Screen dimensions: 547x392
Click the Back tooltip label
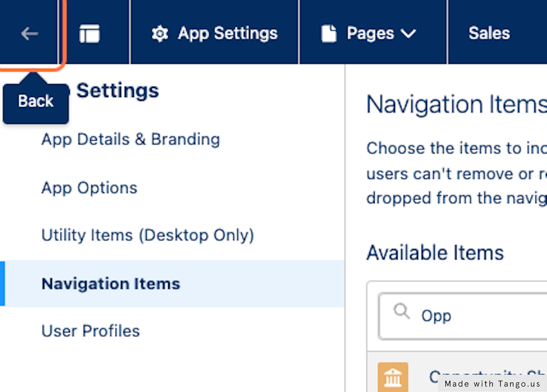36,101
